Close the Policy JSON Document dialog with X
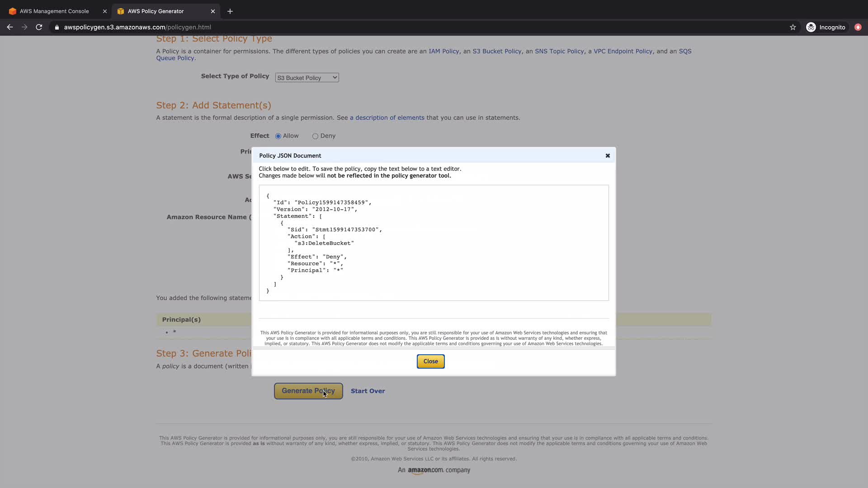 (x=608, y=155)
